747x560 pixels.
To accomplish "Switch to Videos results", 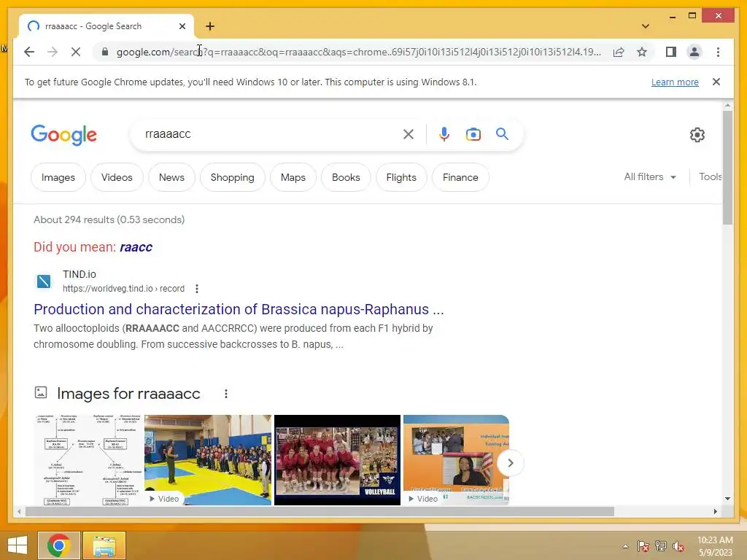I will click(x=117, y=177).
